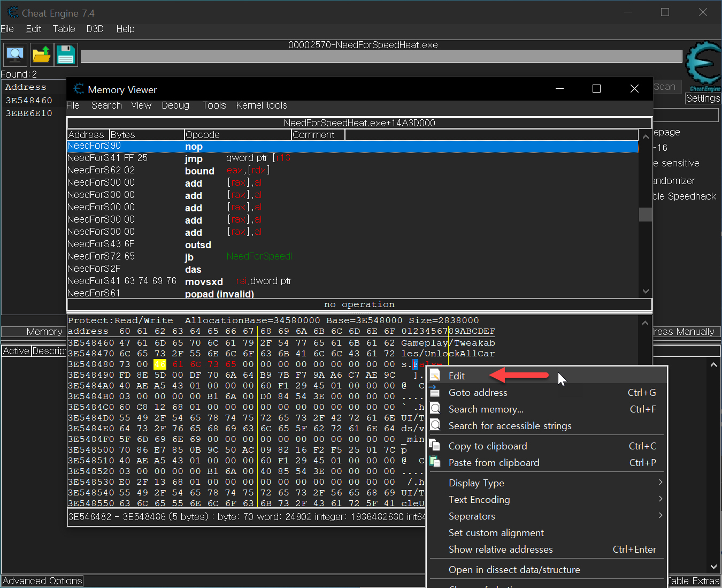Open Kernel tools menu
Viewport: 722px width, 588px height.
pos(262,105)
